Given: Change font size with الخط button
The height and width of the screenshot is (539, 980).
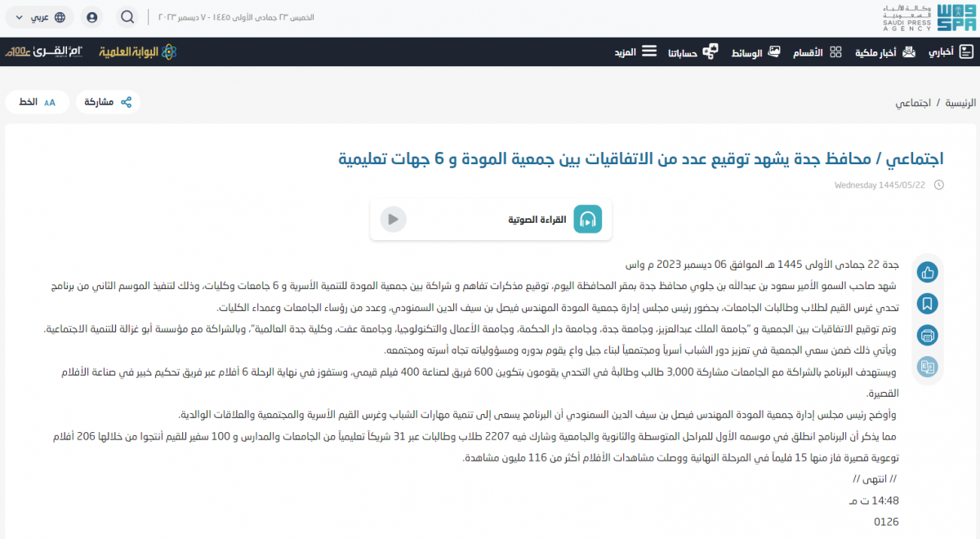Looking at the screenshot, I should tap(37, 102).
